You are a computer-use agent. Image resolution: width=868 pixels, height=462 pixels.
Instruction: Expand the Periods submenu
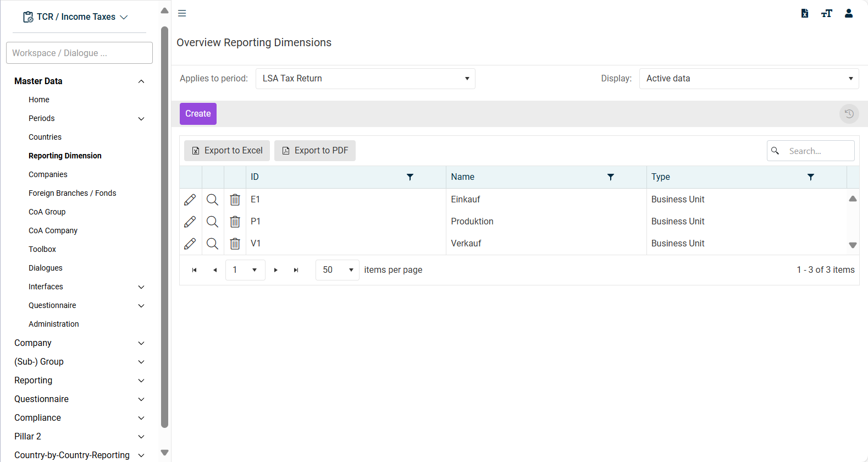141,119
